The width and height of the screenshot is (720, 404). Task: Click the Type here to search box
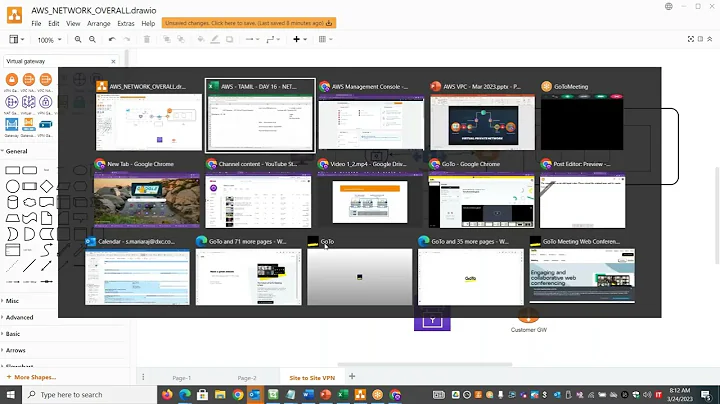[89, 395]
